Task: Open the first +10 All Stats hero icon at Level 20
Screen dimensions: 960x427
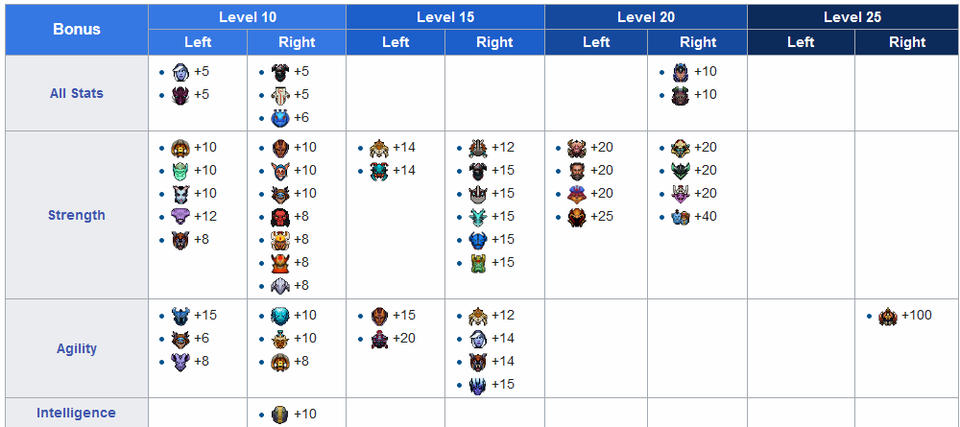Action: [x=680, y=72]
